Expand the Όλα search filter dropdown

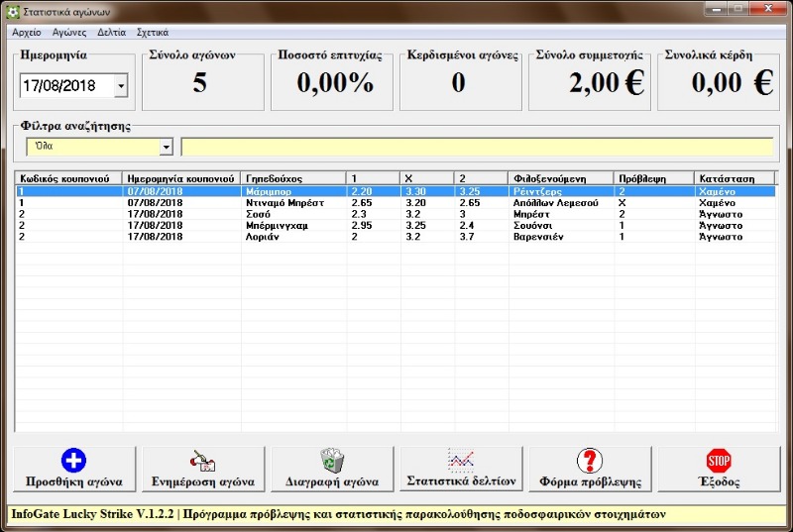166,147
